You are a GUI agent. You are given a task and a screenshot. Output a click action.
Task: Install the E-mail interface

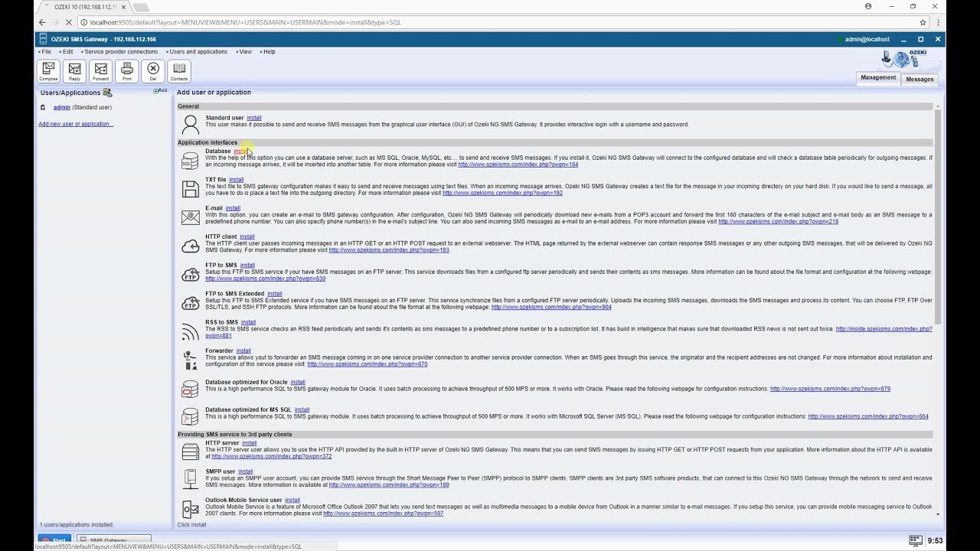pos(233,208)
